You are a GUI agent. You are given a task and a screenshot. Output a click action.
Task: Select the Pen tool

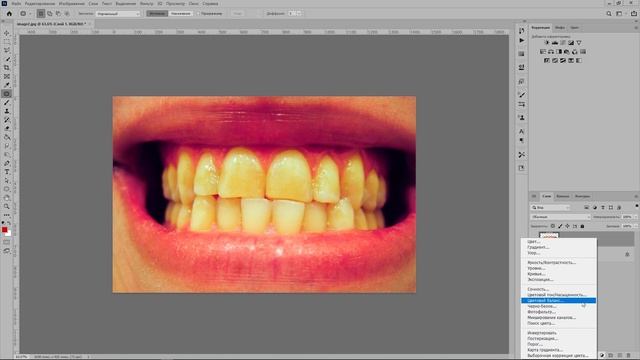click(7, 163)
